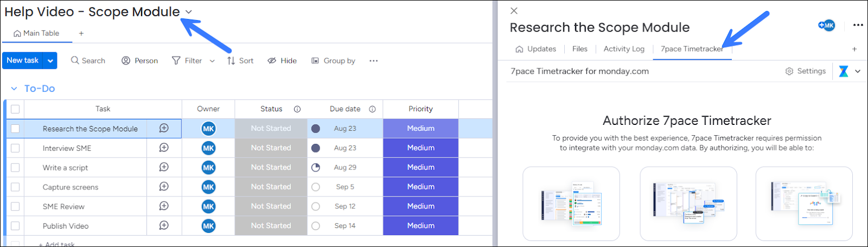The width and height of the screenshot is (868, 247).
Task: Add a new view with plus in panel
Action: pyautogui.click(x=854, y=49)
